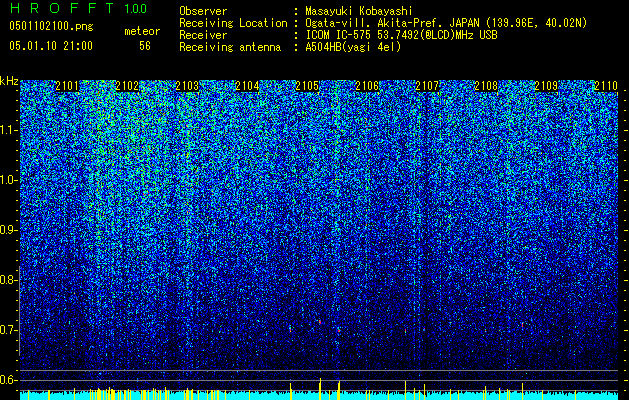Click the HROFFT 1.0.0 title text
The height and width of the screenshot is (400, 629).
tap(79, 8)
